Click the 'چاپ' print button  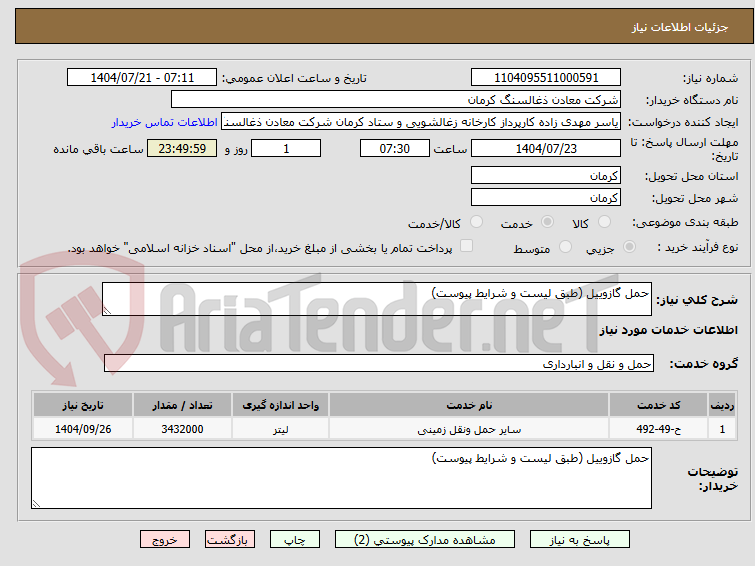coord(295,540)
